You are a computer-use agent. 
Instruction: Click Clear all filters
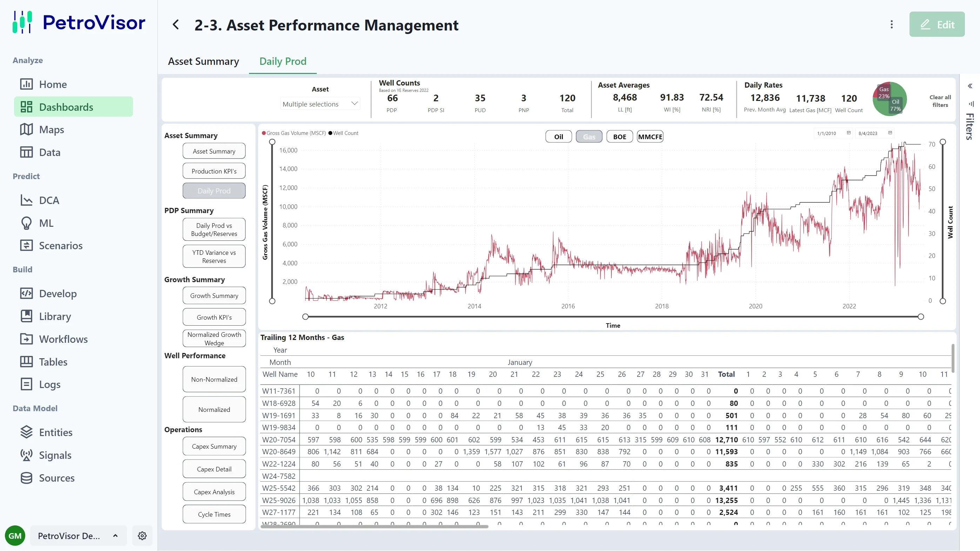[940, 101]
